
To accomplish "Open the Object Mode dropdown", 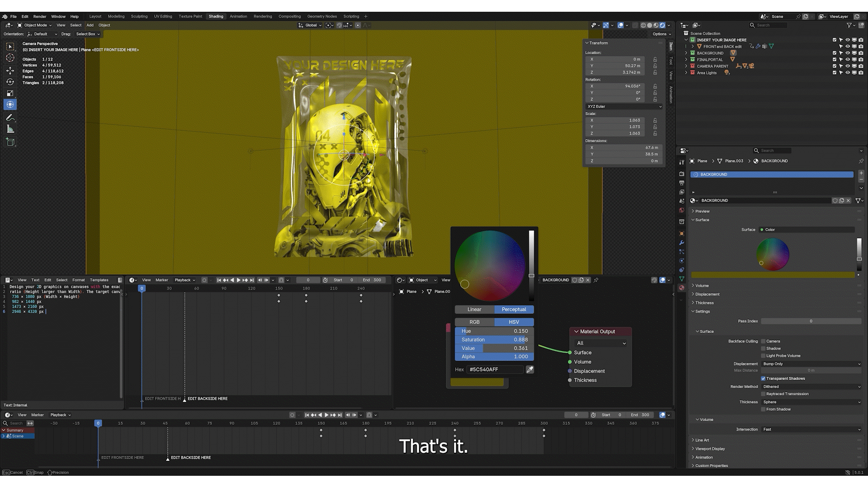I will click(34, 25).
